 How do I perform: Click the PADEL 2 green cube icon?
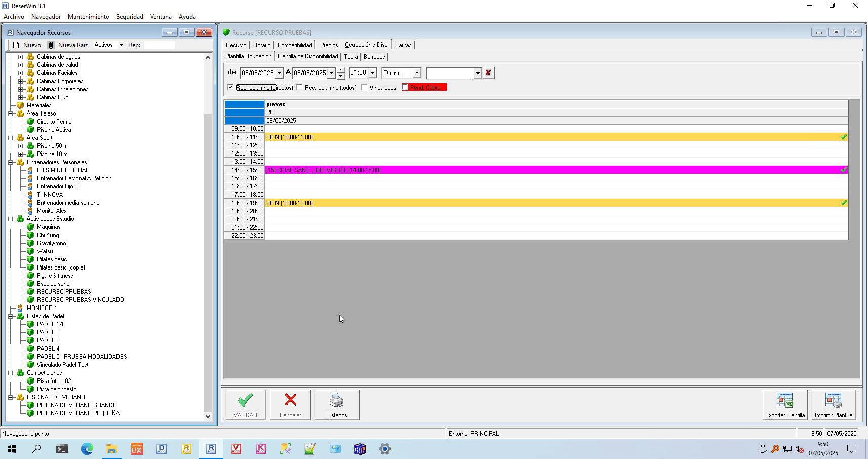pyautogui.click(x=30, y=332)
